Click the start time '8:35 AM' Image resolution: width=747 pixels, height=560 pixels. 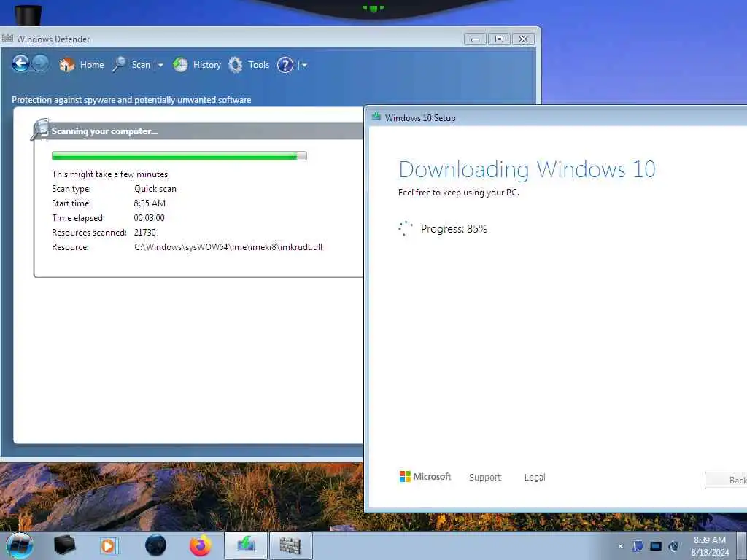point(150,203)
